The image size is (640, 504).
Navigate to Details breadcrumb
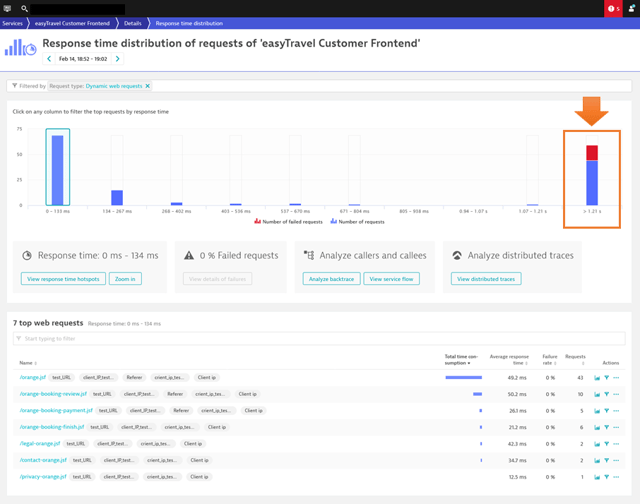click(x=133, y=23)
